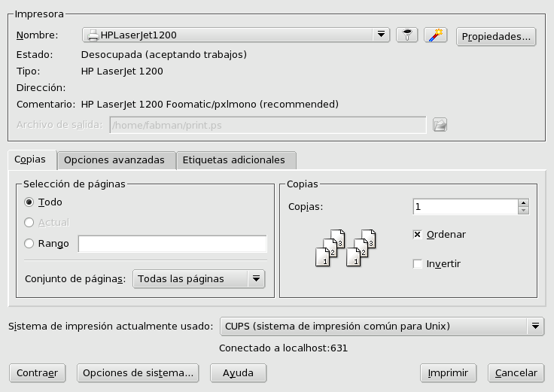Decrease copies with the down arrow
Image resolution: width=554 pixels, height=392 pixels.
click(x=523, y=211)
